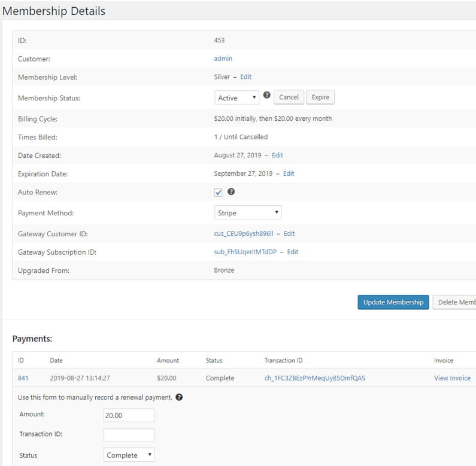The width and height of the screenshot is (476, 466).
Task: Open the admin customer link
Action: pyautogui.click(x=223, y=59)
